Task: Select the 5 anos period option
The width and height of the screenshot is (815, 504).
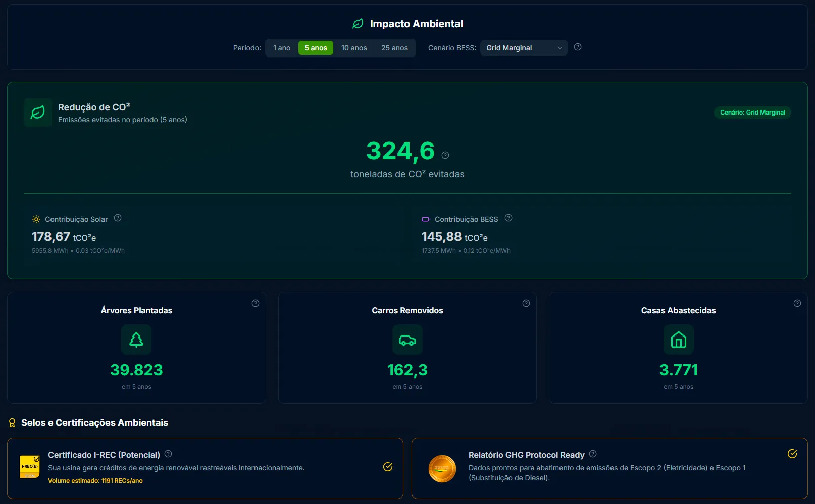Action: 316,48
